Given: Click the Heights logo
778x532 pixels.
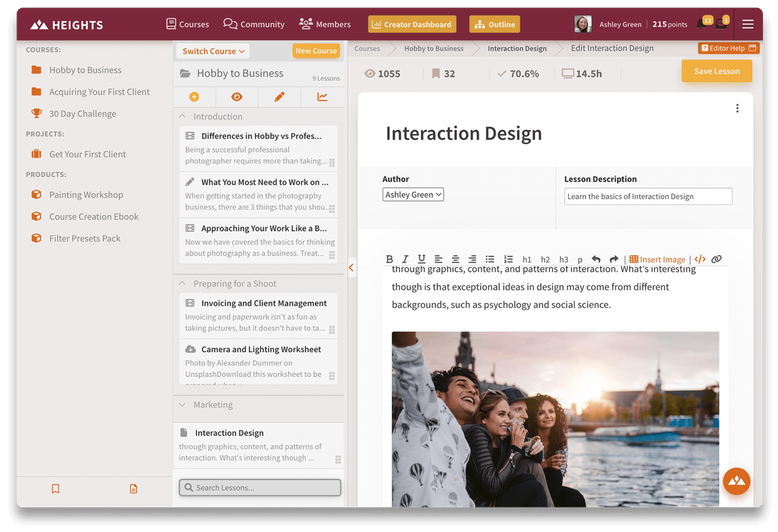Looking at the screenshot, I should click(67, 25).
